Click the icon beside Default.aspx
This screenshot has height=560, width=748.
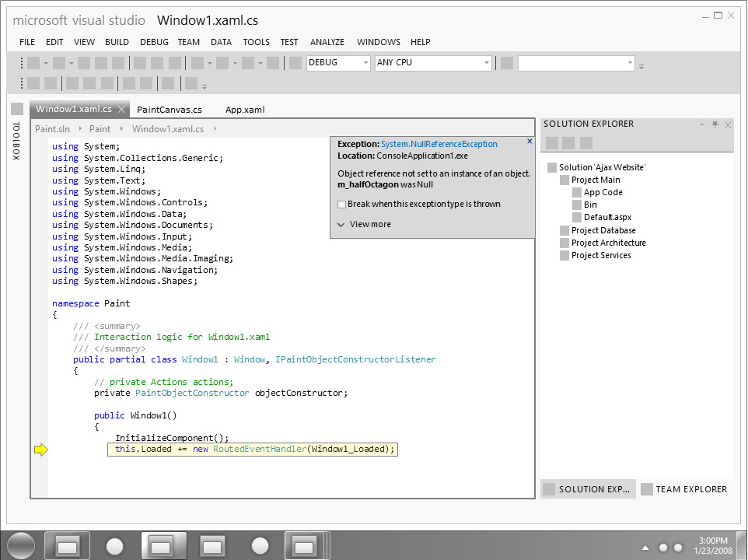tap(577, 217)
